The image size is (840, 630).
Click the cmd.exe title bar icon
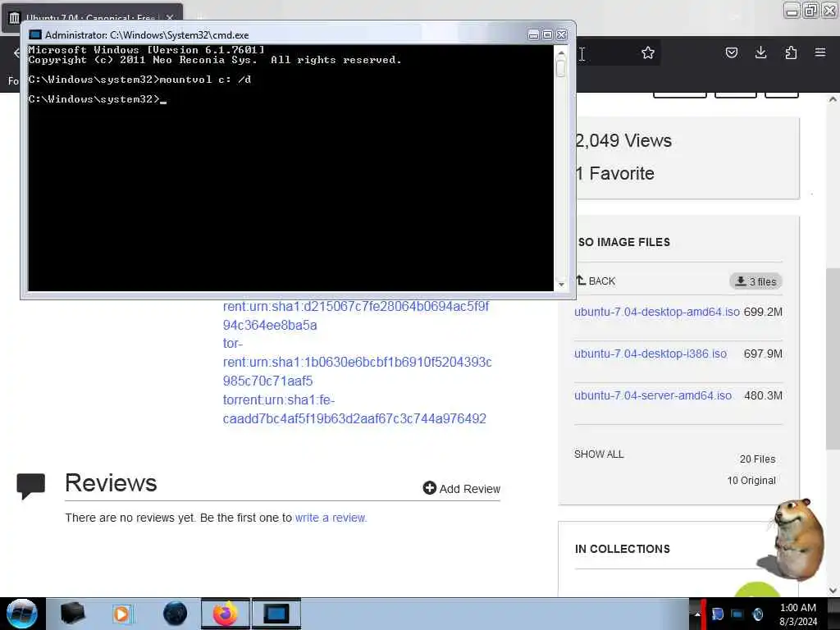tap(35, 34)
